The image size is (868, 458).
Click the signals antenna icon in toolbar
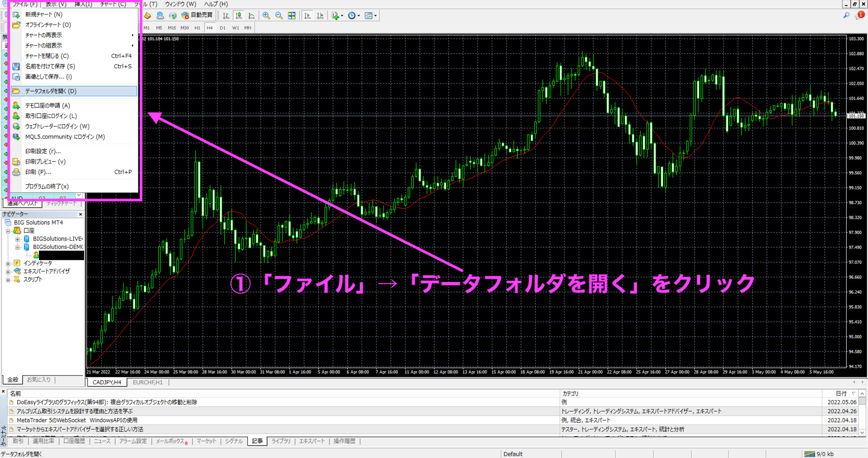[x=173, y=15]
